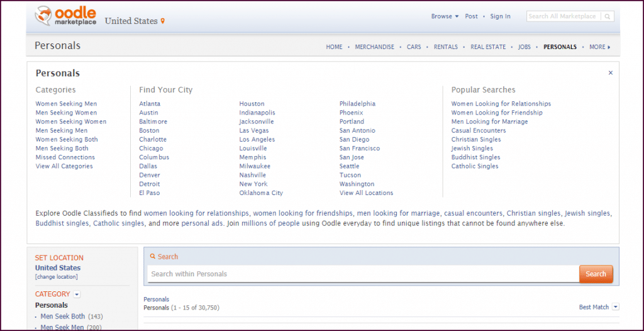The image size is (644, 331).
Task: Click the Post link in header
Action: pos(471,16)
